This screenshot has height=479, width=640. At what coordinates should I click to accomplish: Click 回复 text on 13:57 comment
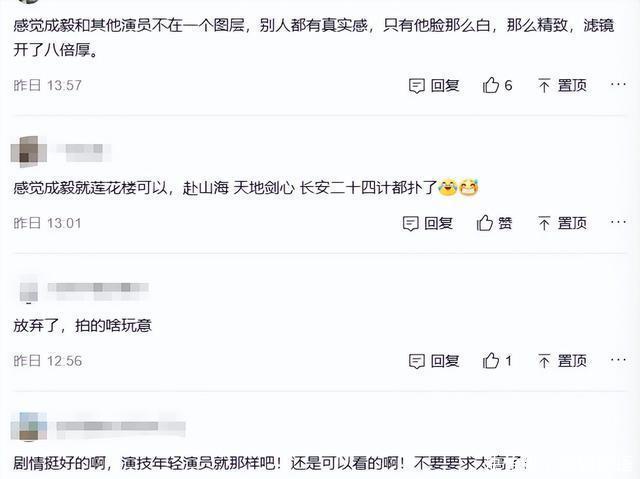pyautogui.click(x=445, y=86)
